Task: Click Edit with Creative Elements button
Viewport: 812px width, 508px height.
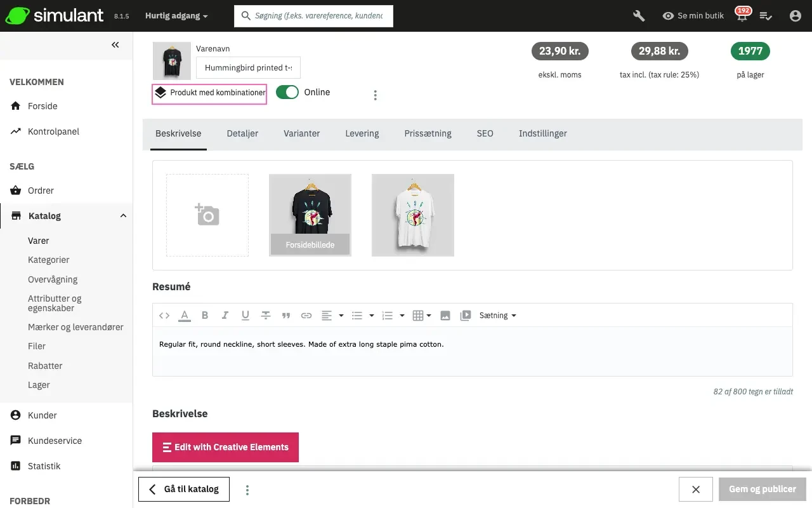Action: coord(225,447)
